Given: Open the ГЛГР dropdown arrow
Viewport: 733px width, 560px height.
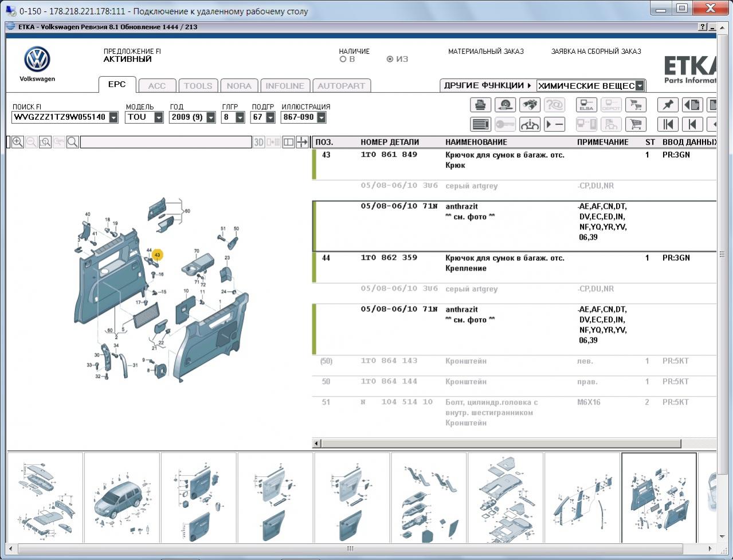Looking at the screenshot, I should [x=241, y=118].
